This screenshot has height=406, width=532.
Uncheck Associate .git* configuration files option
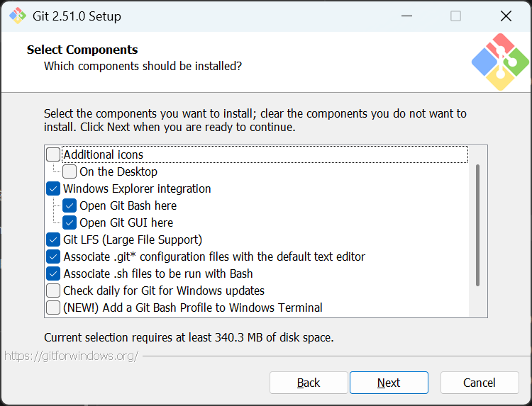click(53, 256)
